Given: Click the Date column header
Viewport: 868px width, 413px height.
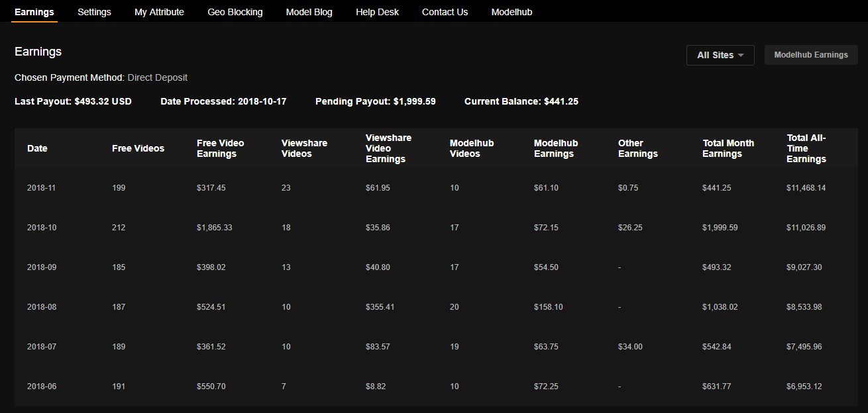Looking at the screenshot, I should (37, 148).
